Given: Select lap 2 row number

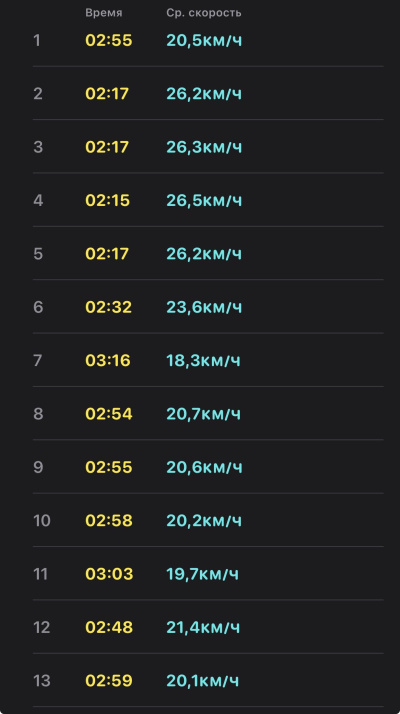Looking at the screenshot, I should [38, 94].
